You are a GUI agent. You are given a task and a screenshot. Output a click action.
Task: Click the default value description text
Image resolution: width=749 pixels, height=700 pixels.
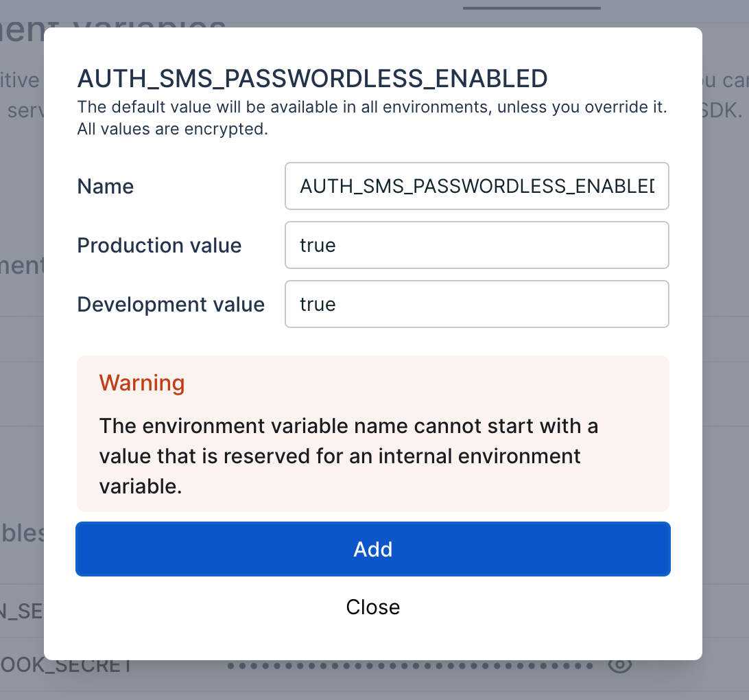tap(372, 107)
